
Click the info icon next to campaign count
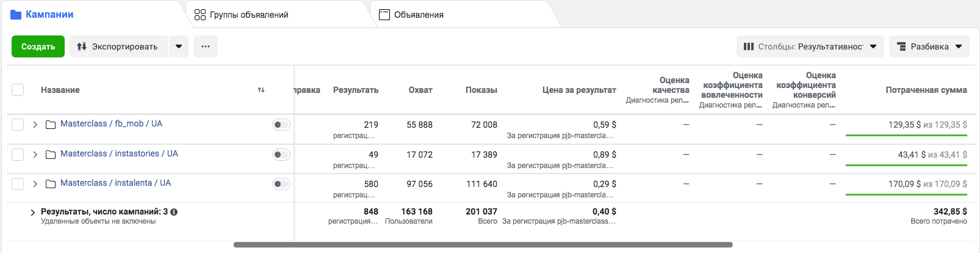(x=174, y=212)
